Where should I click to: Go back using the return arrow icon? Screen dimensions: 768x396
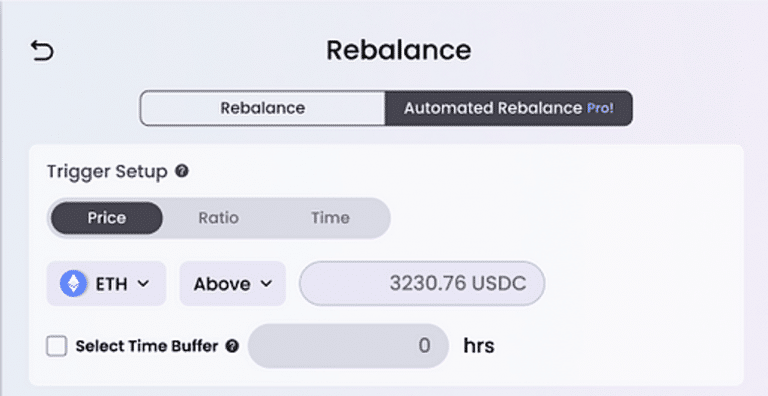(x=42, y=51)
